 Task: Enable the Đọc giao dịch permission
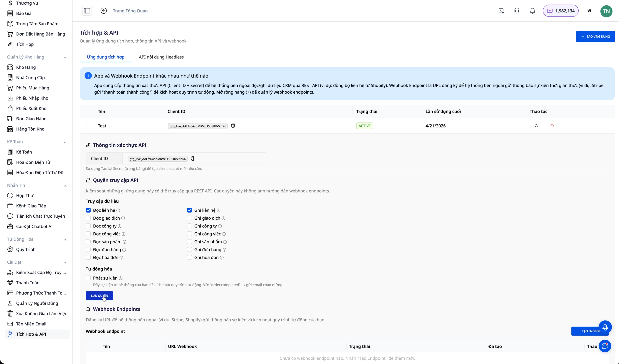tap(88, 218)
